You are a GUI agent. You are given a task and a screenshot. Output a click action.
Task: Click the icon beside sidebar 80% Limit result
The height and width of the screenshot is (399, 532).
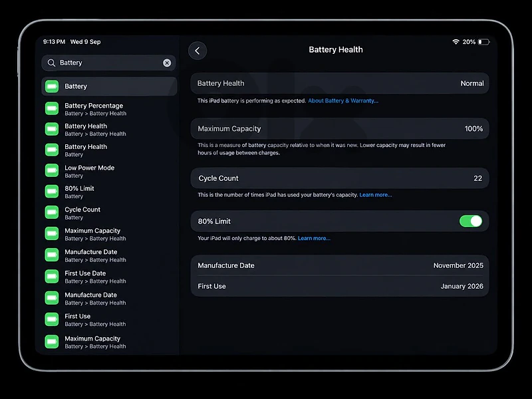52,192
